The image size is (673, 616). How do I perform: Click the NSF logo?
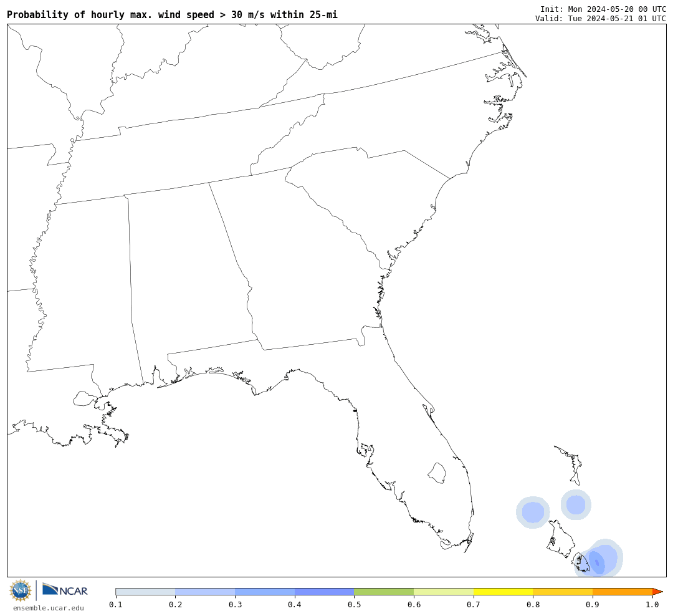point(21,590)
